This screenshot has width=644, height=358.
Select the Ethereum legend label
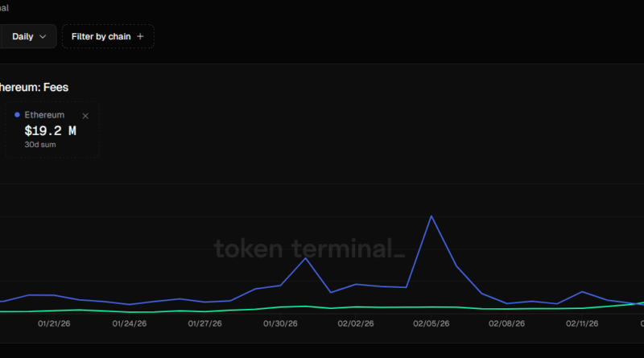pyautogui.click(x=44, y=115)
